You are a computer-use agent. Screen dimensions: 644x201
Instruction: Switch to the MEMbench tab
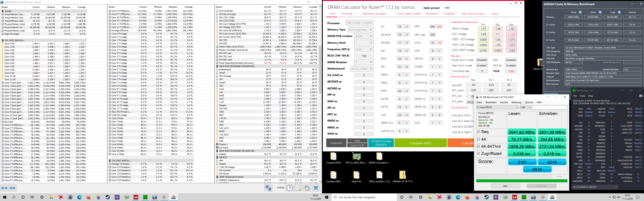(432, 14)
